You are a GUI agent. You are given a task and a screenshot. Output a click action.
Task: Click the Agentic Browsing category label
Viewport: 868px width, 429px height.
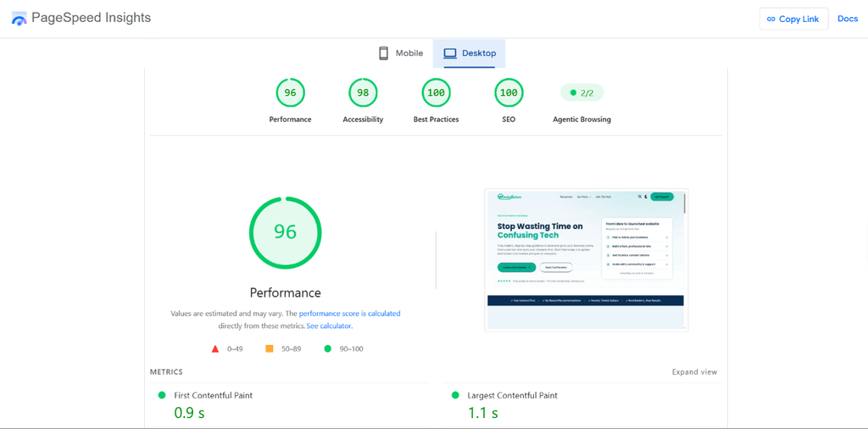point(581,120)
